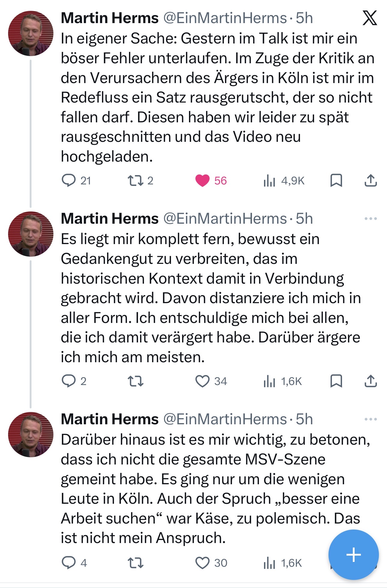Viewport: 387px width, 588px height.
Task: Click the X logo in top-right corner
Action: [x=370, y=18]
